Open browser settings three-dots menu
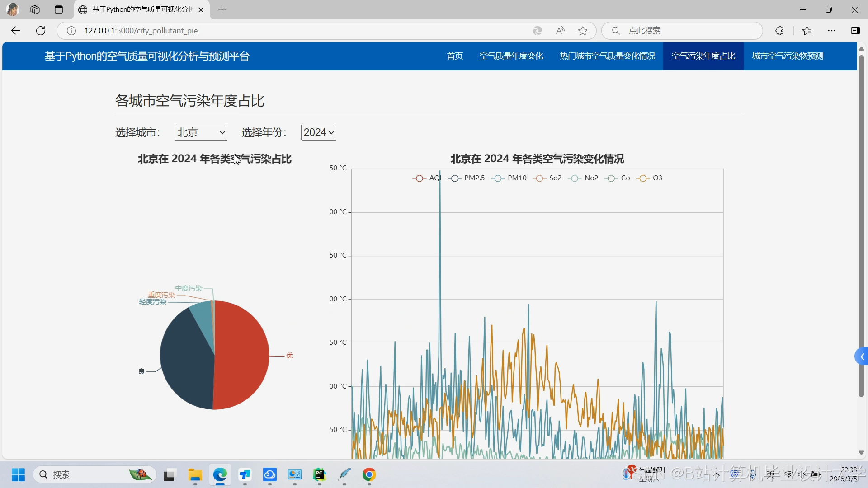868x488 pixels. (x=831, y=31)
